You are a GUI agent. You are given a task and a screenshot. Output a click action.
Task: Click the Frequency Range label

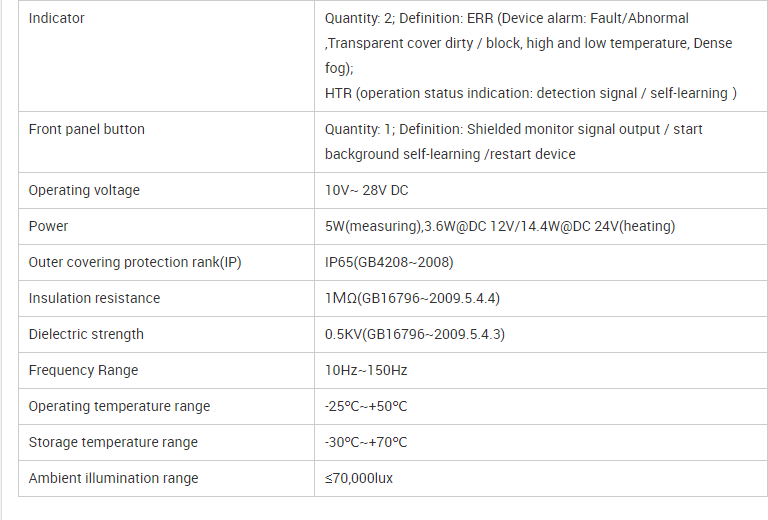pyautogui.click(x=83, y=371)
